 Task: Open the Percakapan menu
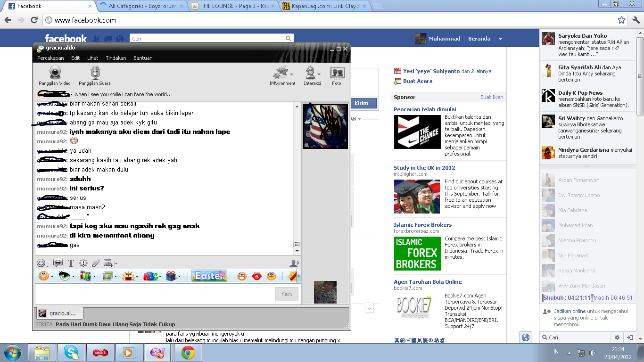[x=50, y=58]
